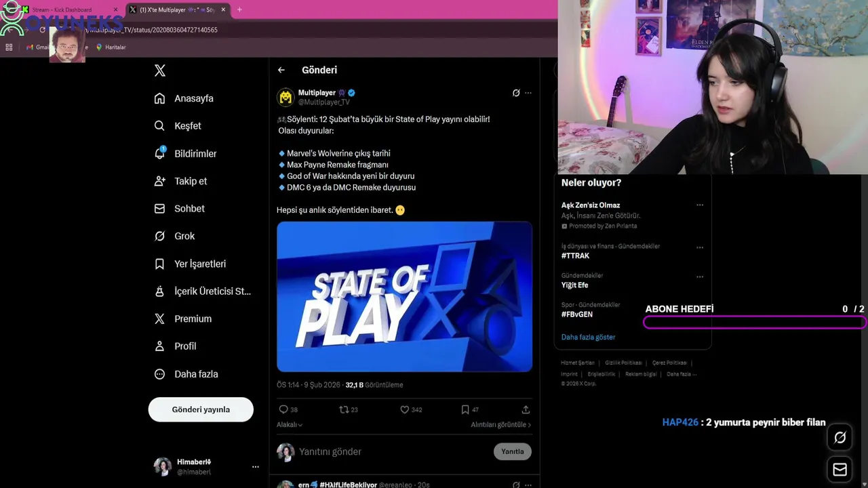Image resolution: width=868 pixels, height=488 pixels.
Task: Reload the page
Action: [43, 30]
